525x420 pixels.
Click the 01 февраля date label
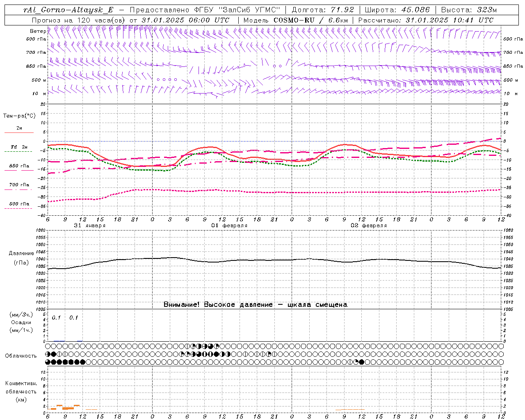point(229,226)
